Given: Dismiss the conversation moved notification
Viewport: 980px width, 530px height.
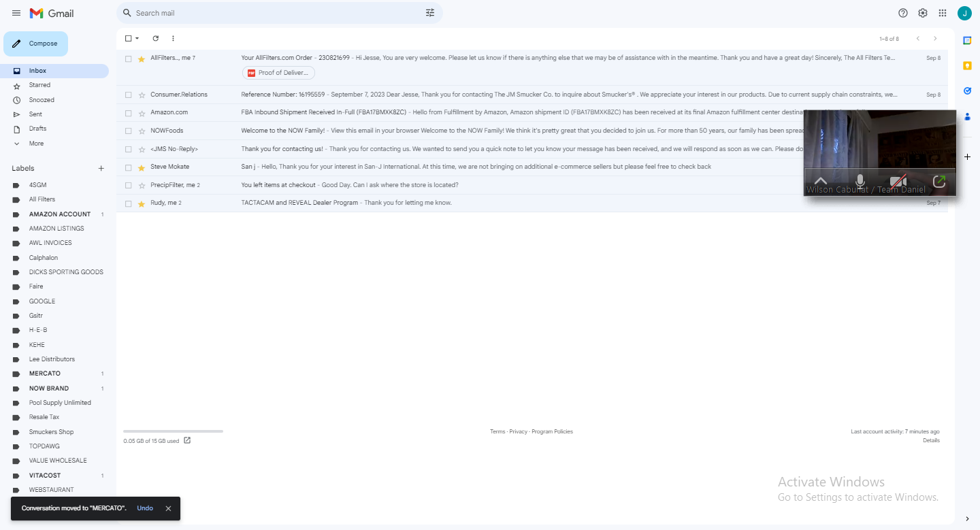Looking at the screenshot, I should tap(168, 508).
